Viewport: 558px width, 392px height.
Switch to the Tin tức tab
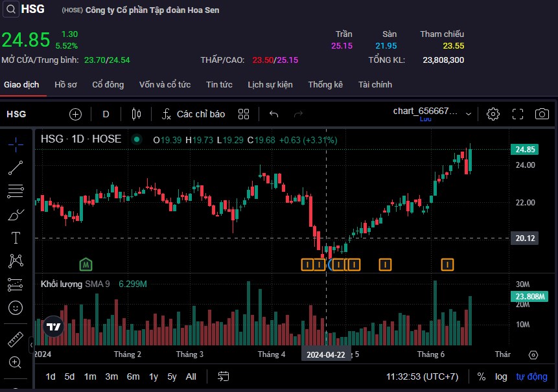pos(219,85)
